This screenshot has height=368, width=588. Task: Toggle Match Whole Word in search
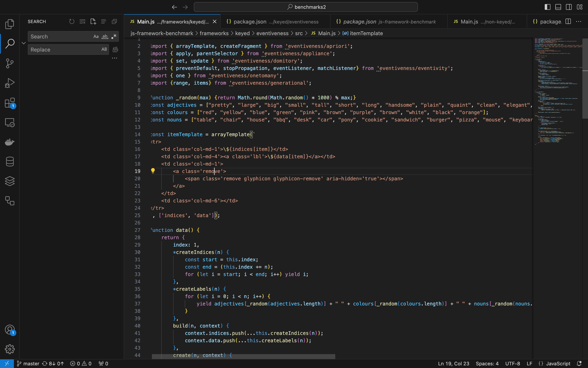[x=105, y=37]
